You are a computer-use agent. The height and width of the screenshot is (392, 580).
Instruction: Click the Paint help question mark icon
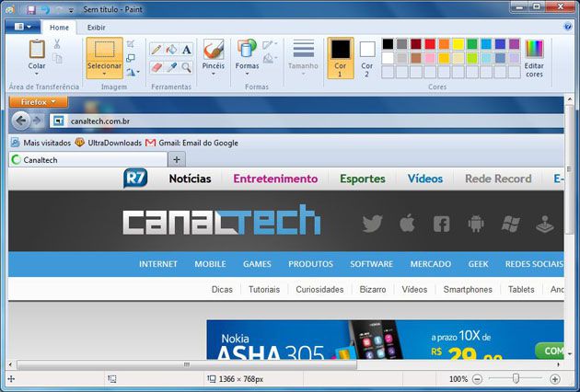[x=567, y=27]
